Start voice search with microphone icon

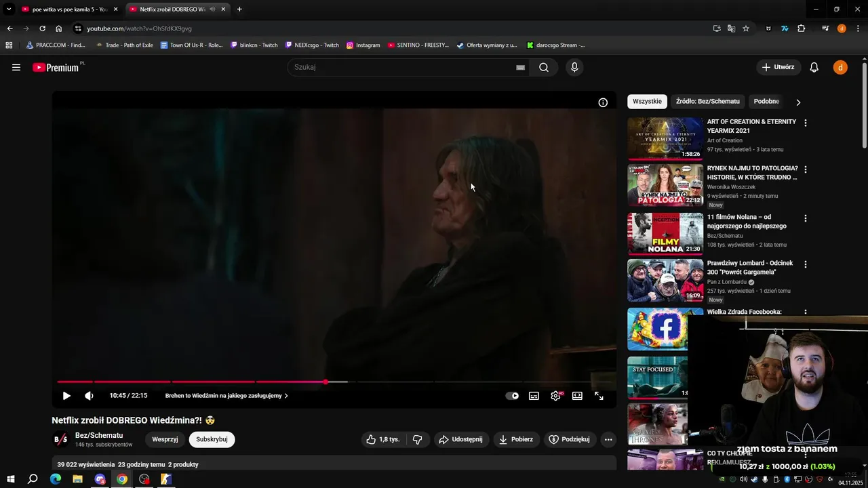[x=574, y=67]
